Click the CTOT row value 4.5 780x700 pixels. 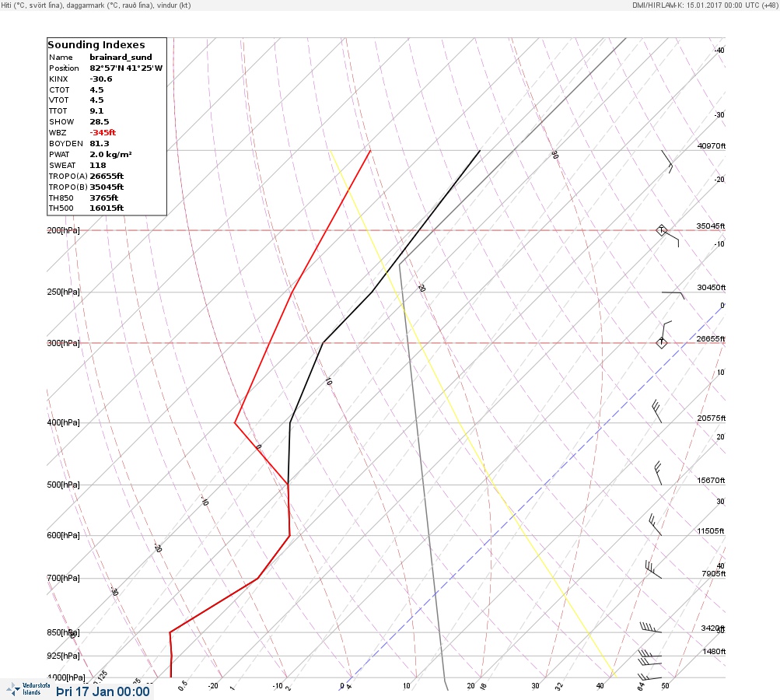point(96,90)
